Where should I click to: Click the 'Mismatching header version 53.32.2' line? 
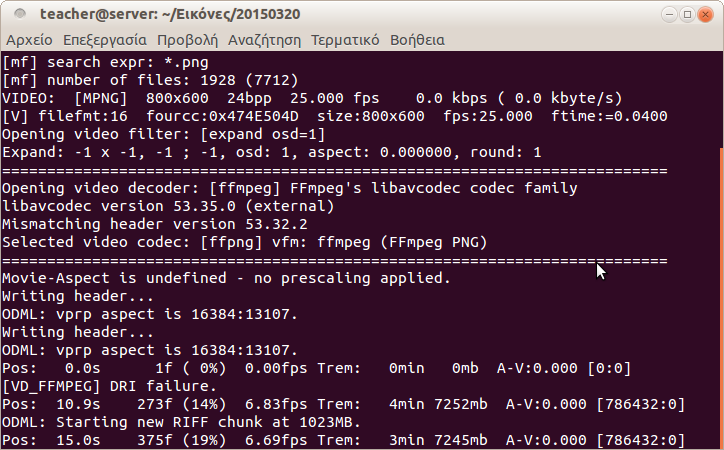pyautogui.click(x=155, y=224)
